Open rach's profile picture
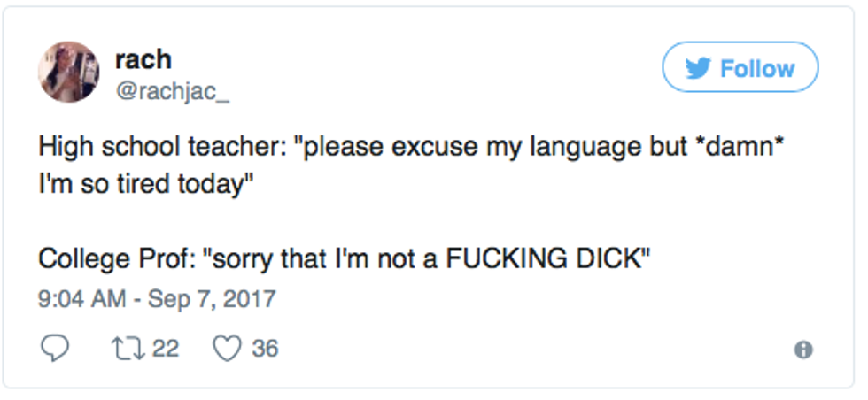The width and height of the screenshot is (868, 400). [68, 72]
